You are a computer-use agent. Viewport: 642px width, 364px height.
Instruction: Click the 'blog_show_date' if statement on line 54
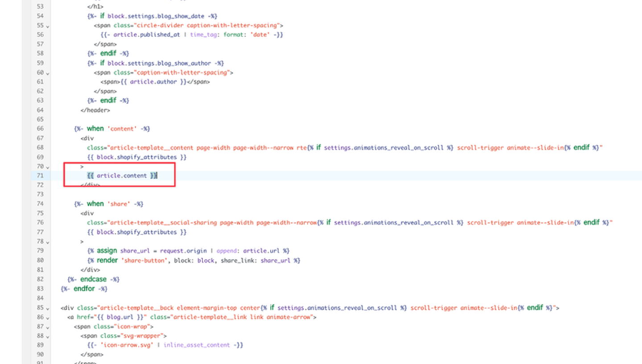tap(152, 16)
